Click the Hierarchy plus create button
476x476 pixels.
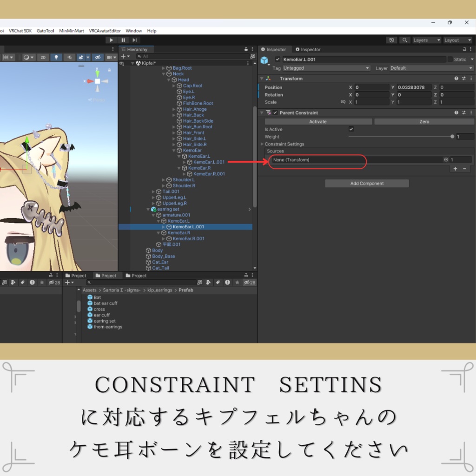[125, 56]
